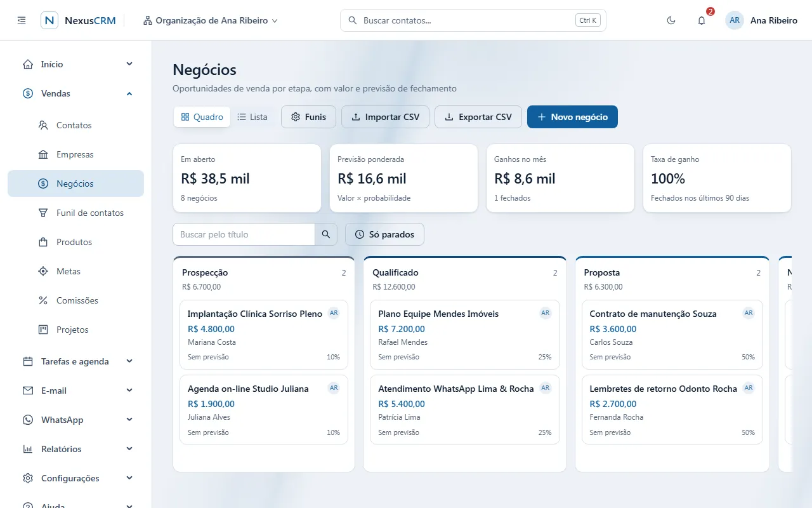The width and height of the screenshot is (812, 508).
Task: Go to Funil de contatos
Action: (x=75, y=213)
